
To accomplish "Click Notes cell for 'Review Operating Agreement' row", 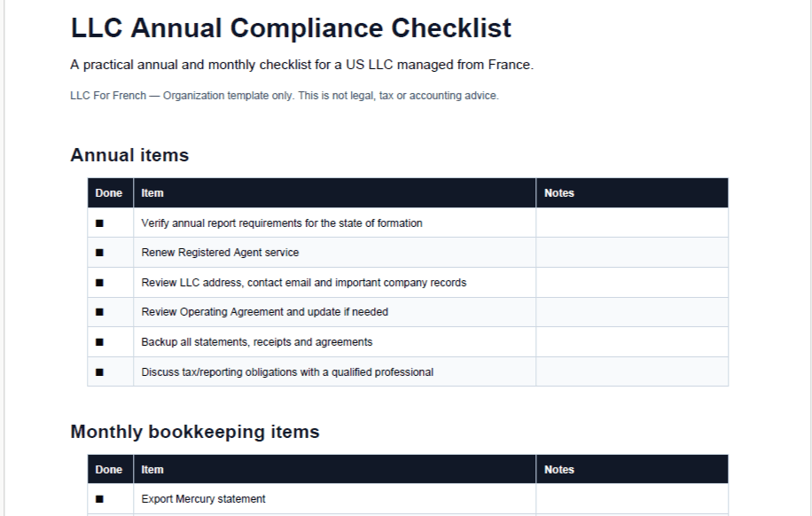I will pyautogui.click(x=632, y=312).
